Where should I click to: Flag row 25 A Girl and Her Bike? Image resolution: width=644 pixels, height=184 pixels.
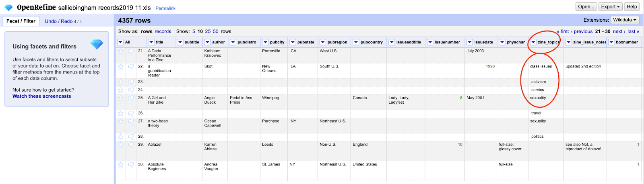131,98
